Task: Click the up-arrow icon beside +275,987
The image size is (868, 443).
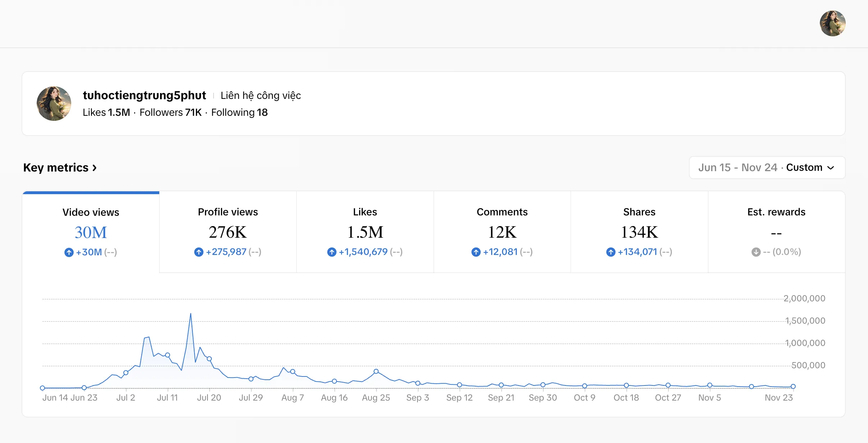Action: pyautogui.click(x=199, y=252)
